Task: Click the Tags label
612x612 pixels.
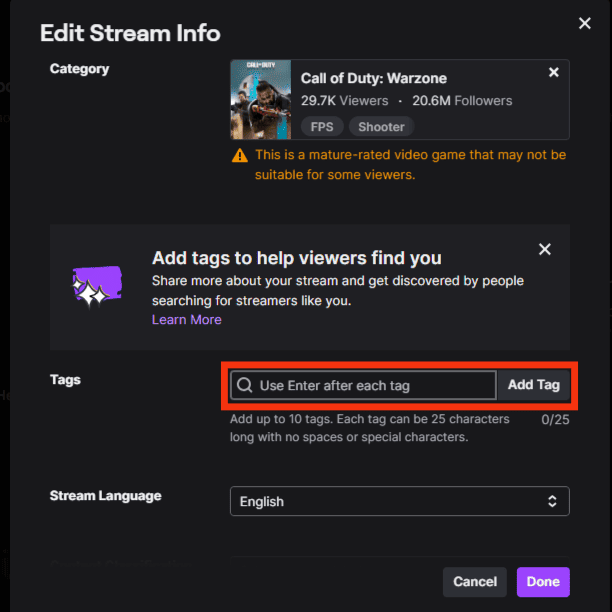Action: (x=65, y=380)
